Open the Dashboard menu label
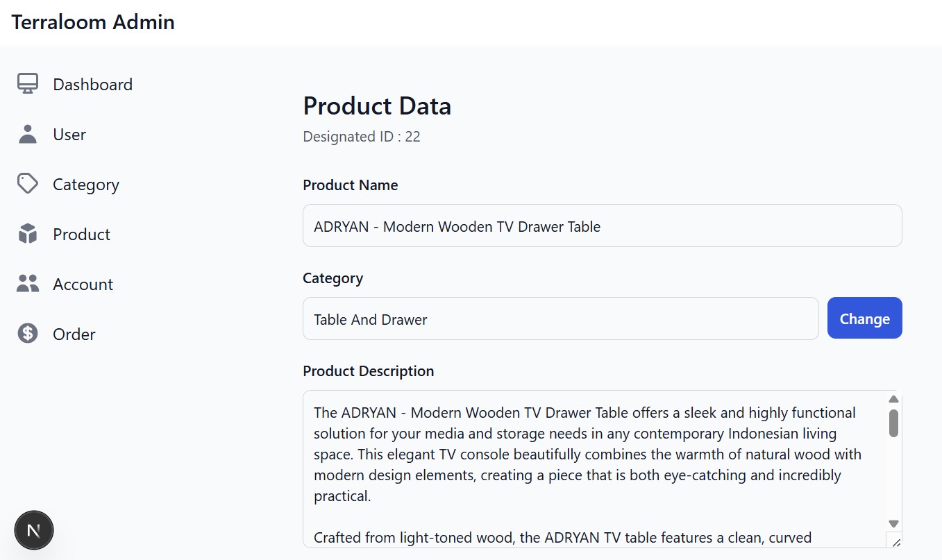The image size is (942, 560). click(92, 85)
